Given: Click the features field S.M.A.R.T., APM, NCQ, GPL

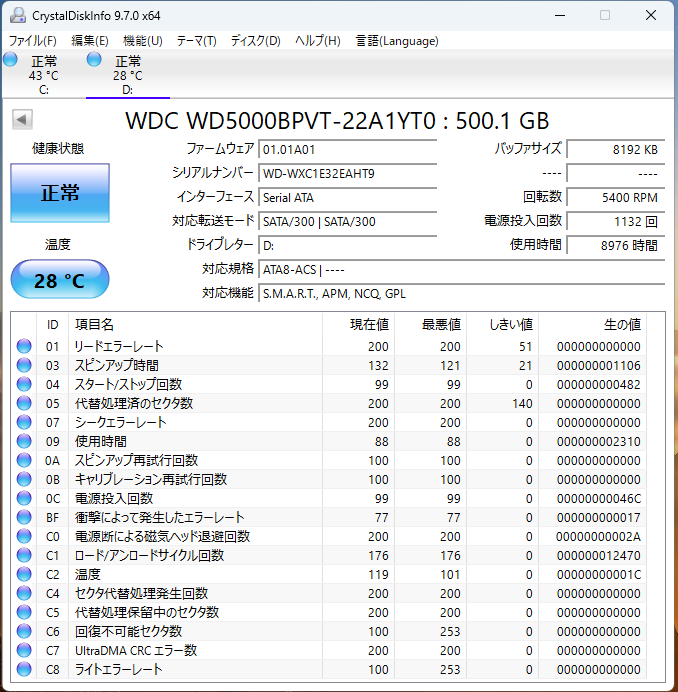Looking at the screenshot, I should coord(462,293).
